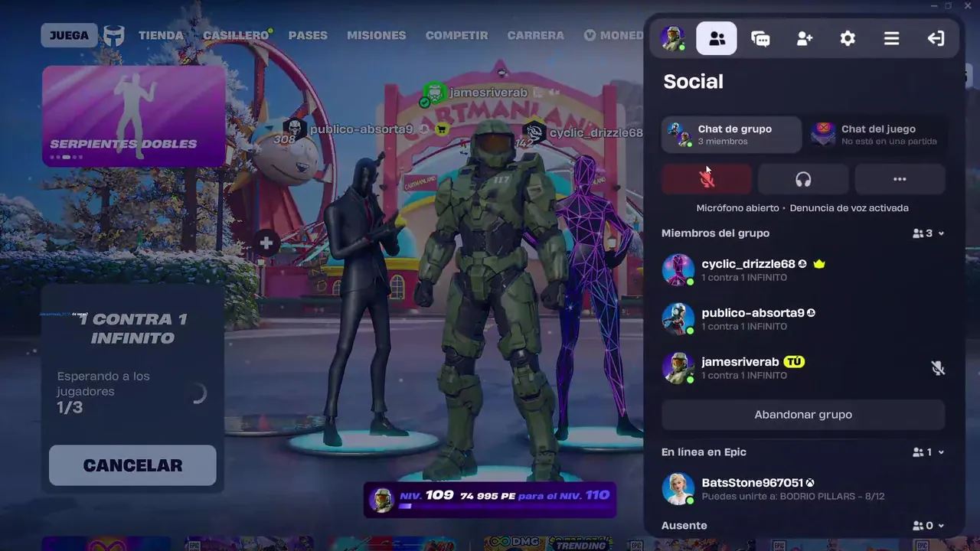Select the friends list icon tab
This screenshot has height=551, width=980.
point(717,38)
